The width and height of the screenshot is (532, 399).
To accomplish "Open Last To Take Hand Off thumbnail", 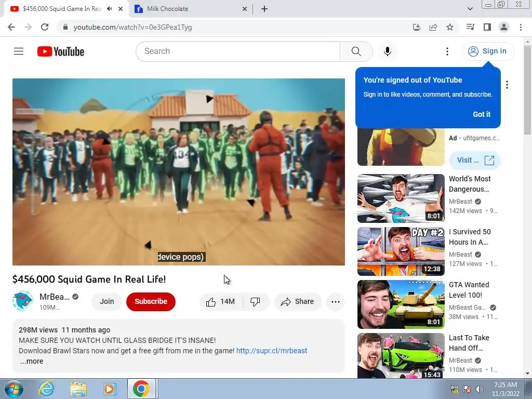I will 401,355.
